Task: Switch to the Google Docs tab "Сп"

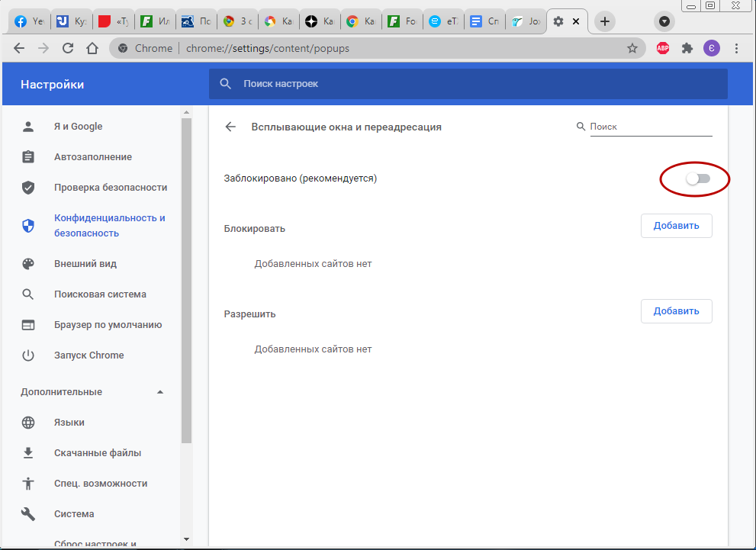Action: 484,21
